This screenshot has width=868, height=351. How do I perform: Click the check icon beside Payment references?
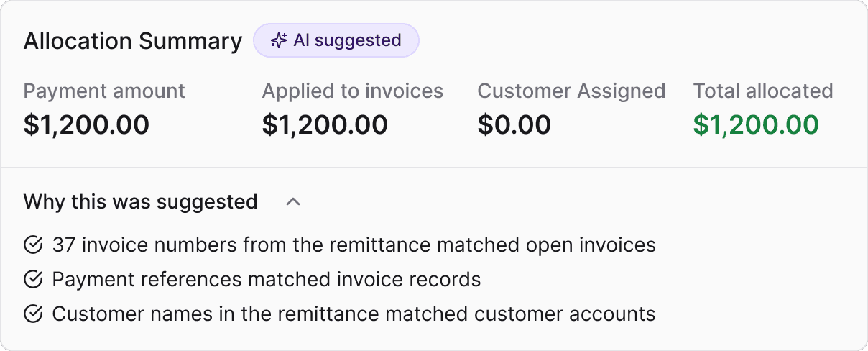click(33, 279)
